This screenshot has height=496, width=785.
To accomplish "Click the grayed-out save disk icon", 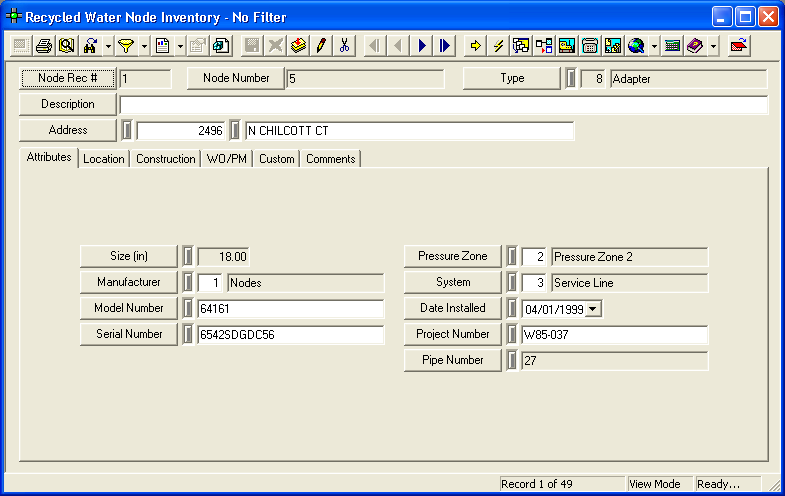I will pos(252,46).
